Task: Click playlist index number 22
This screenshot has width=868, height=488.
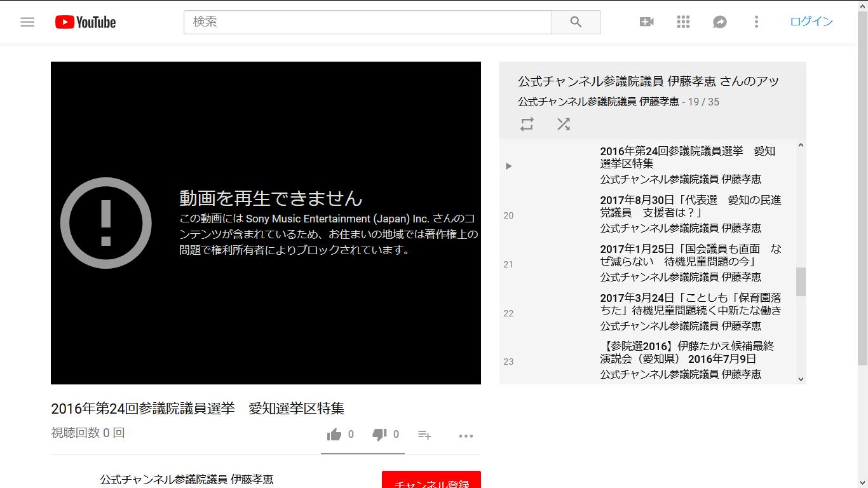Action: 508,313
